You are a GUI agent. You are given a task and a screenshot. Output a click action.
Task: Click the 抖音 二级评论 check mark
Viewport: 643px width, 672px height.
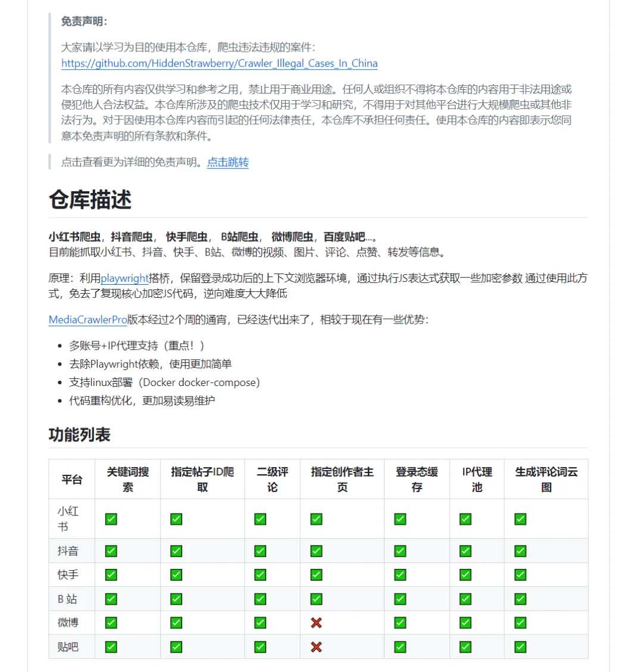coord(260,550)
